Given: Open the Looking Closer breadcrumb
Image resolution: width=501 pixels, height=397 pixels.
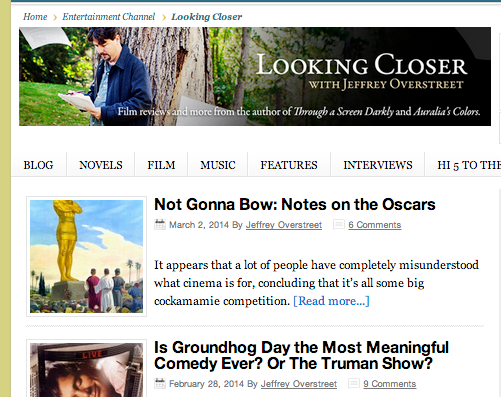Looking at the screenshot, I should (x=207, y=17).
